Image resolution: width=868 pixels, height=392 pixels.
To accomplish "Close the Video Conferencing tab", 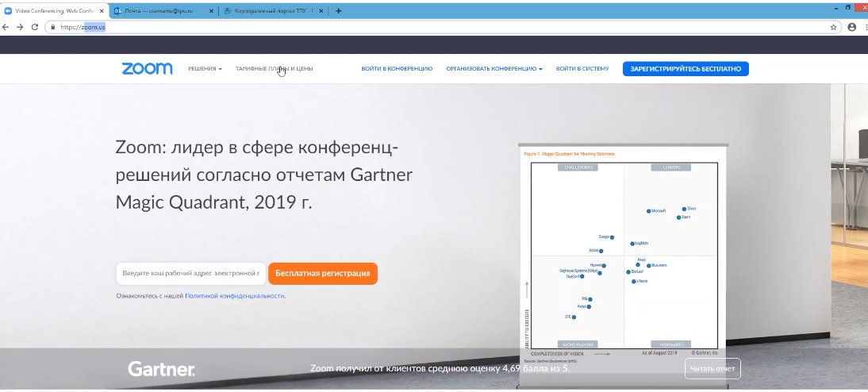I will (x=102, y=10).
